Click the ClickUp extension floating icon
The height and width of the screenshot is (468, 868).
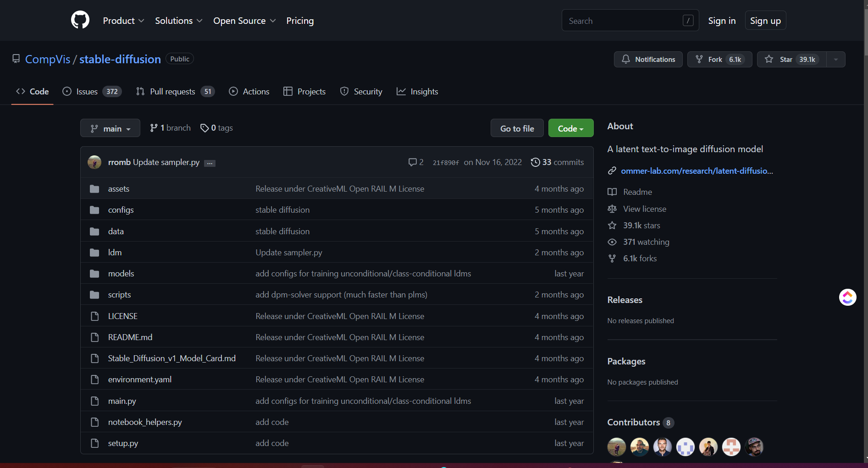(x=847, y=297)
